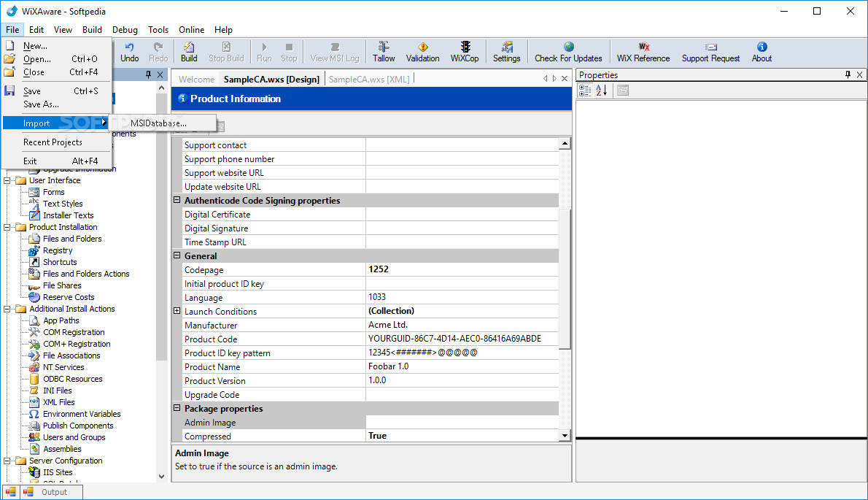The height and width of the screenshot is (500, 868).
Task: Click Check For Updates globe icon
Action: coord(568,47)
